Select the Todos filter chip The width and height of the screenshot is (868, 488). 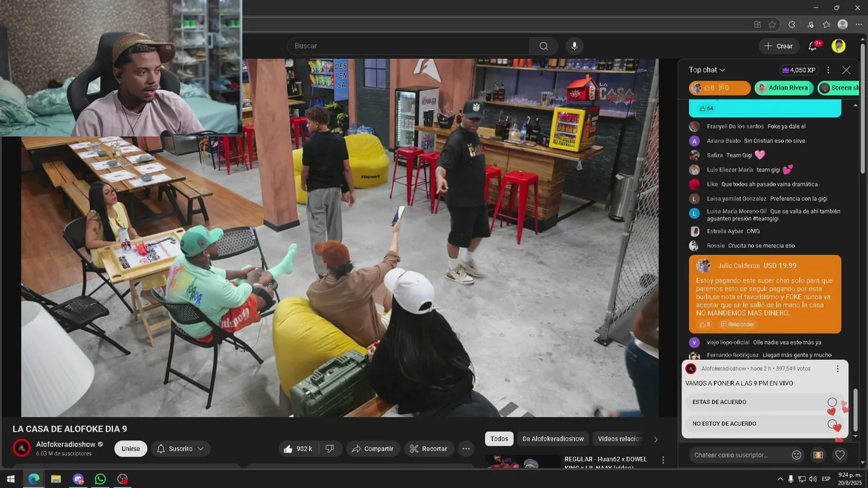pos(499,439)
